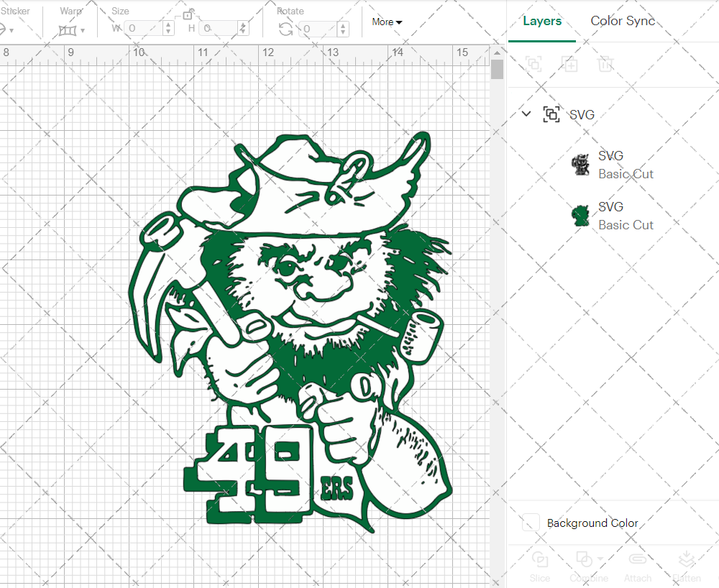Click the SVG group selection icon in layers
This screenshot has height=588, width=719.
pyautogui.click(x=551, y=114)
